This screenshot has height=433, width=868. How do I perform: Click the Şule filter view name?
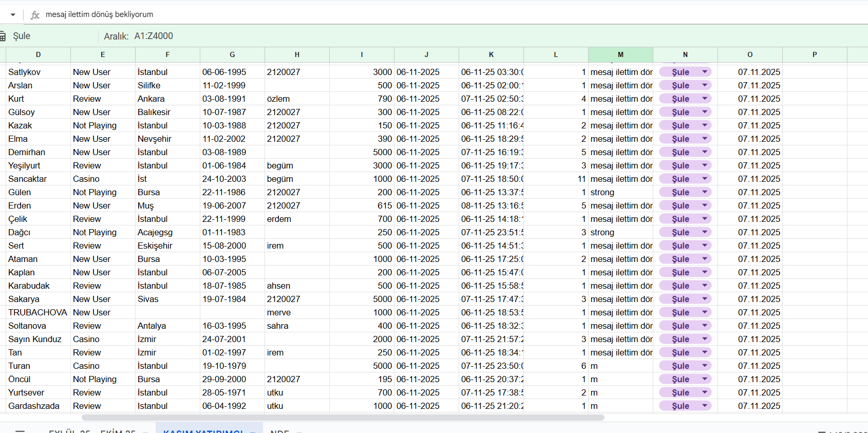coord(22,36)
